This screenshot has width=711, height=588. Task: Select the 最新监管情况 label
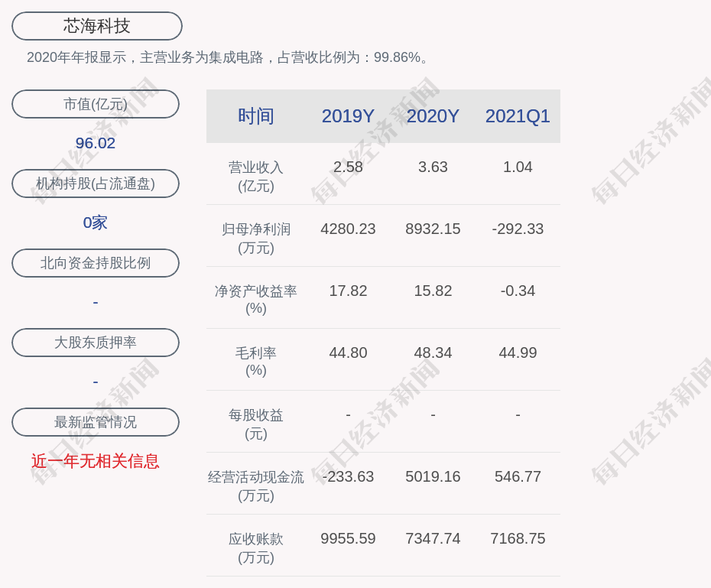click(x=96, y=422)
